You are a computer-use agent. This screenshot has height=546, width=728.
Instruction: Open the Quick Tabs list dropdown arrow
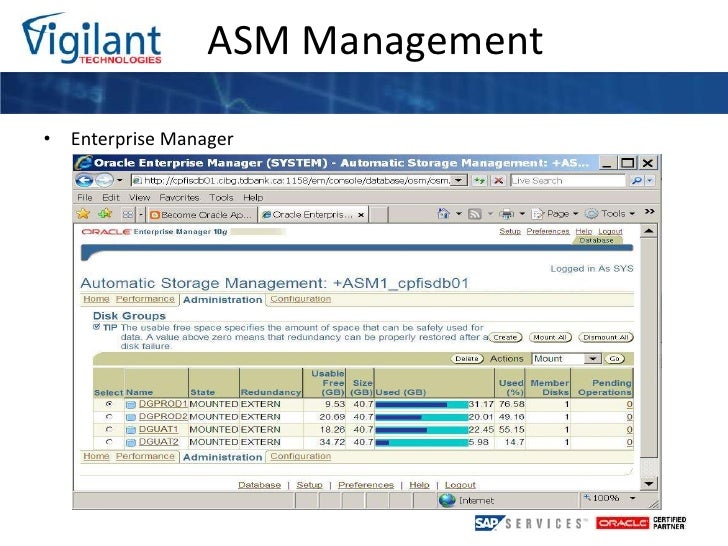click(x=141, y=214)
